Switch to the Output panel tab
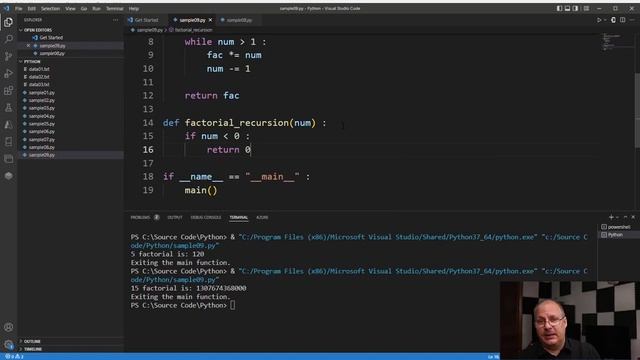 click(175, 217)
